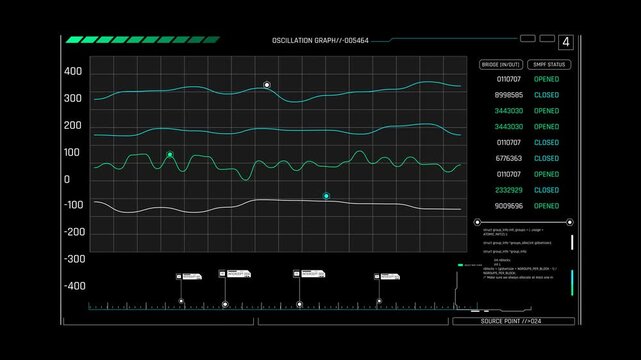Select fourth timeline marker circle from left
The image size is (641, 360).
pos(379,301)
